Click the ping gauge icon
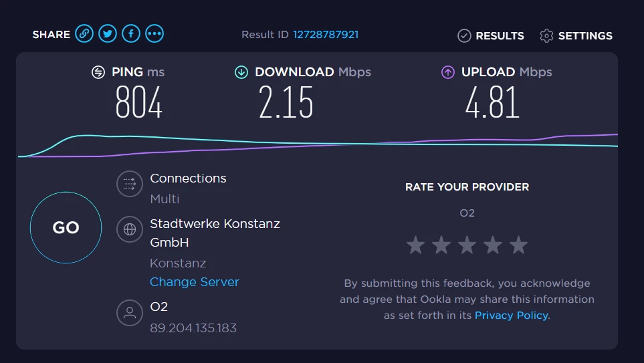This screenshot has height=363, width=644. [98, 72]
